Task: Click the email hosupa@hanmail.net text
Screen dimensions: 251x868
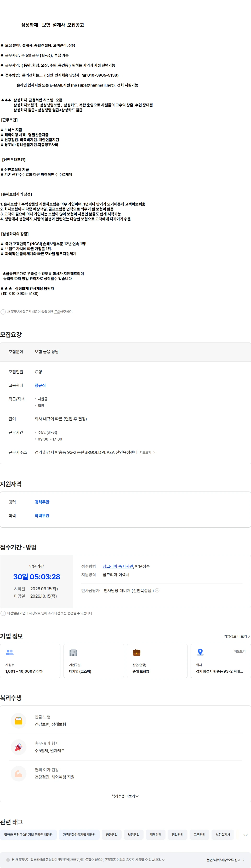Action: pyautogui.click(x=93, y=85)
